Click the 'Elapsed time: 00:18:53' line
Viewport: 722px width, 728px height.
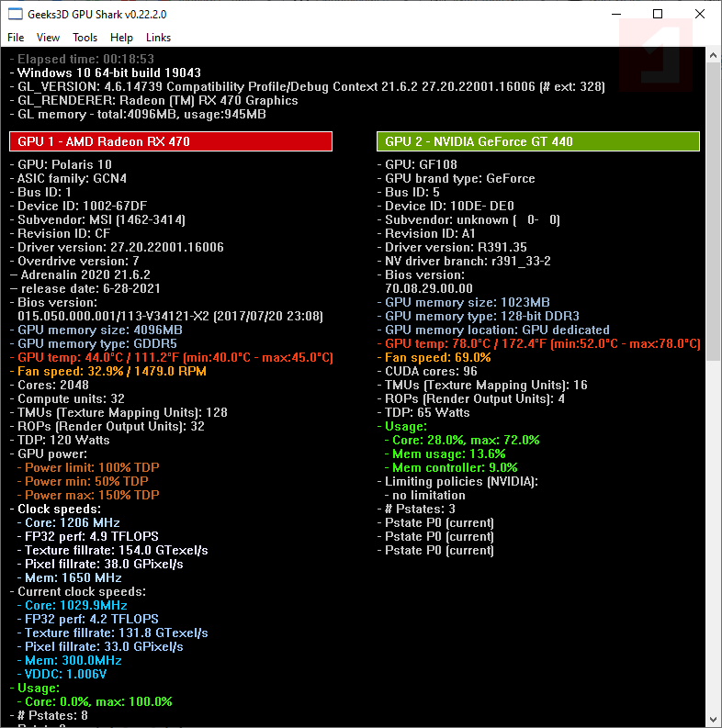[83, 59]
